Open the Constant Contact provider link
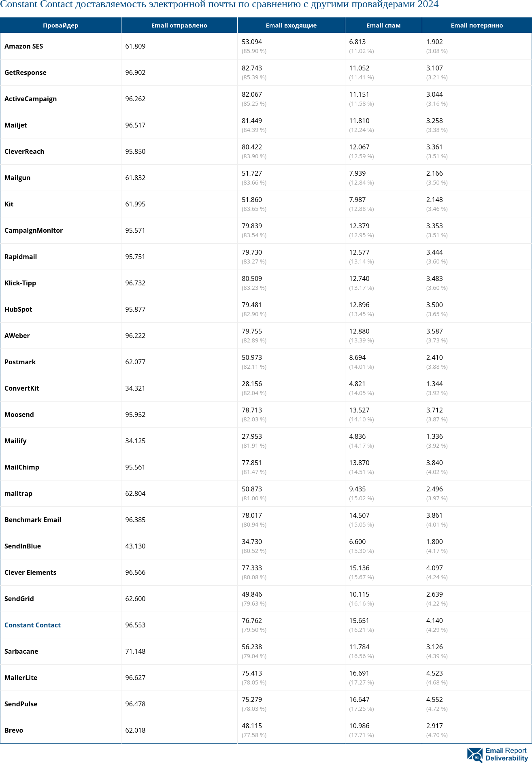Viewport: 532px width, 763px height. [32, 625]
